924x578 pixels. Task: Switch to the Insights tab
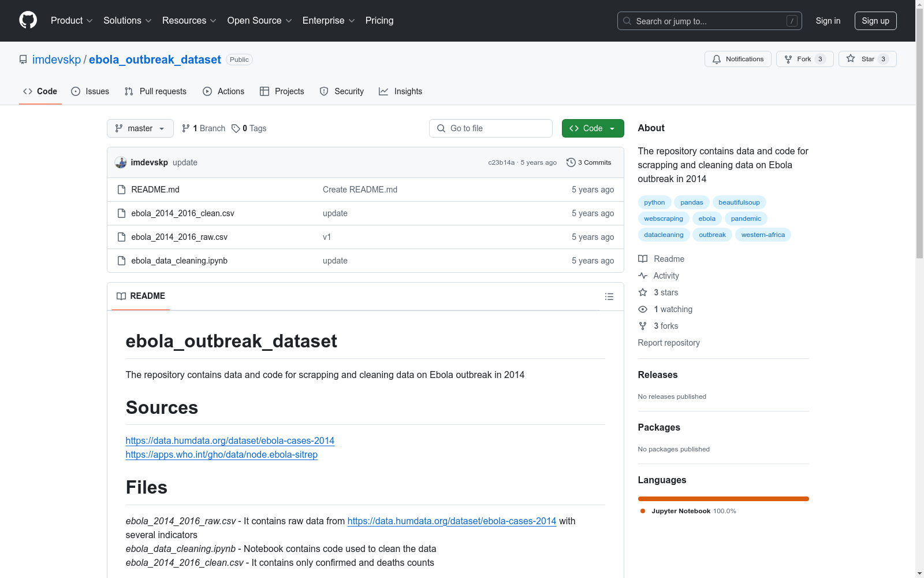coord(400,91)
